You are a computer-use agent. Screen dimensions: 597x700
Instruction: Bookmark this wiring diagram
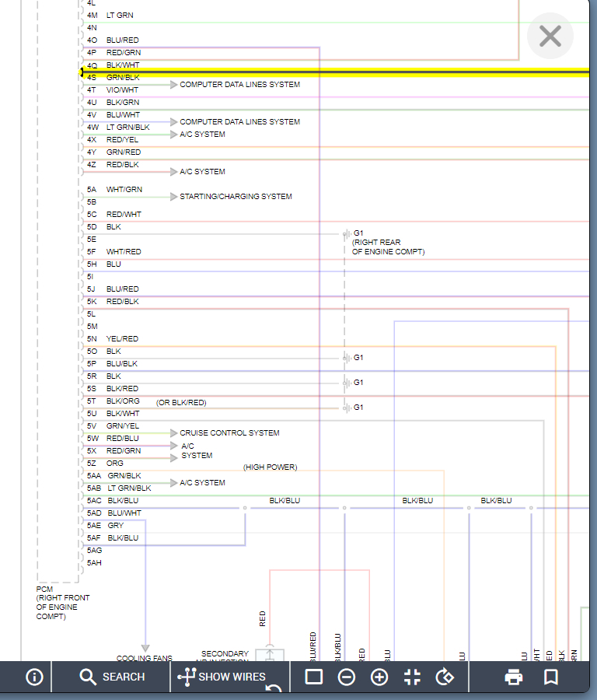tap(551, 677)
